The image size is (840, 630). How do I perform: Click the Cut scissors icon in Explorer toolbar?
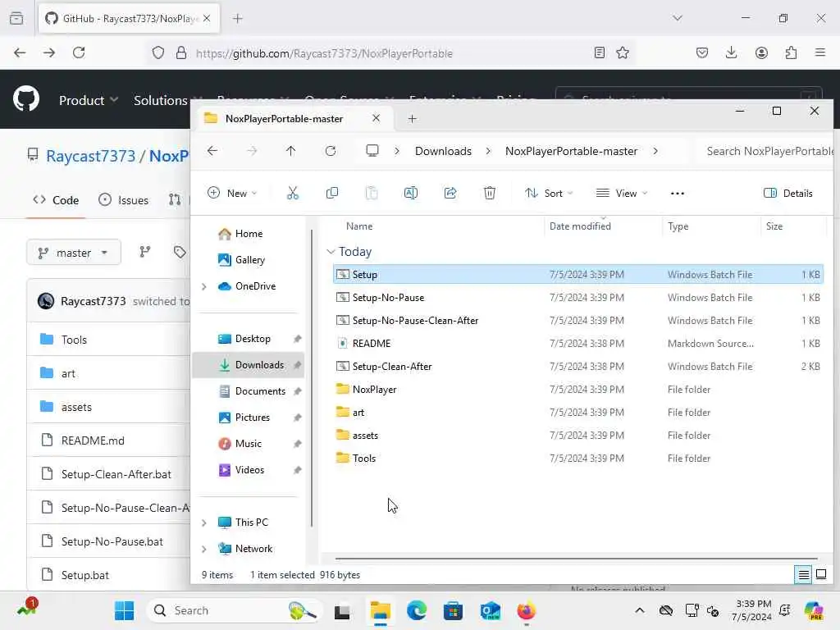(x=293, y=193)
